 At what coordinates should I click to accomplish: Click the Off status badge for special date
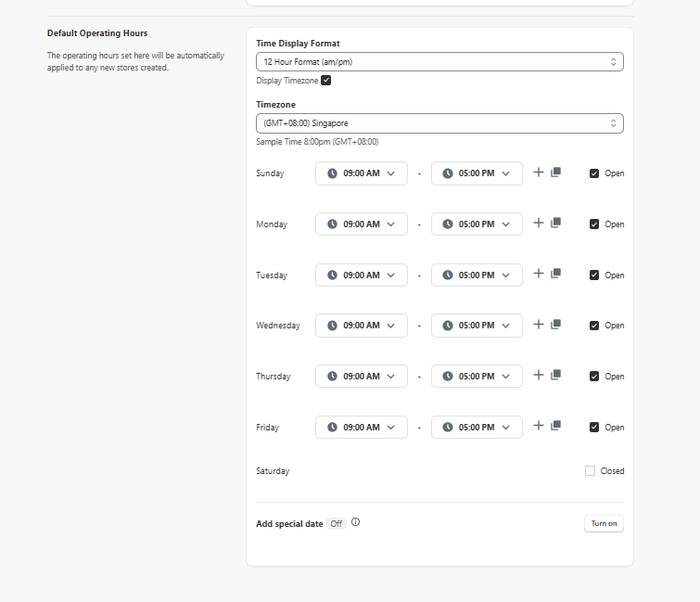click(336, 524)
